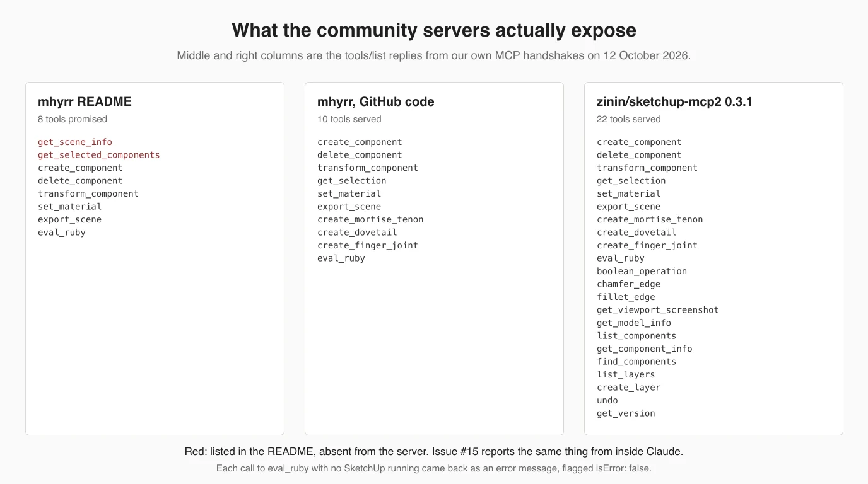868x484 pixels.
Task: Pick the "find_components" entry
Action: point(636,362)
